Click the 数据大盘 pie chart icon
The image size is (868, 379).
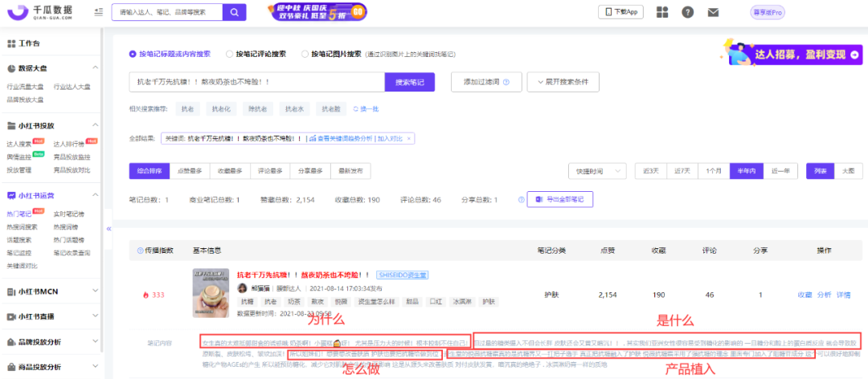coord(11,68)
